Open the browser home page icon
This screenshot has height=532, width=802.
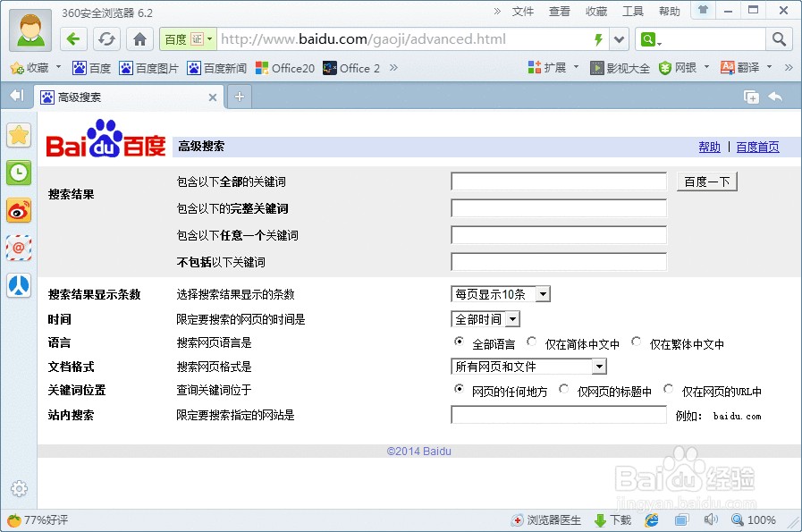click(x=139, y=38)
